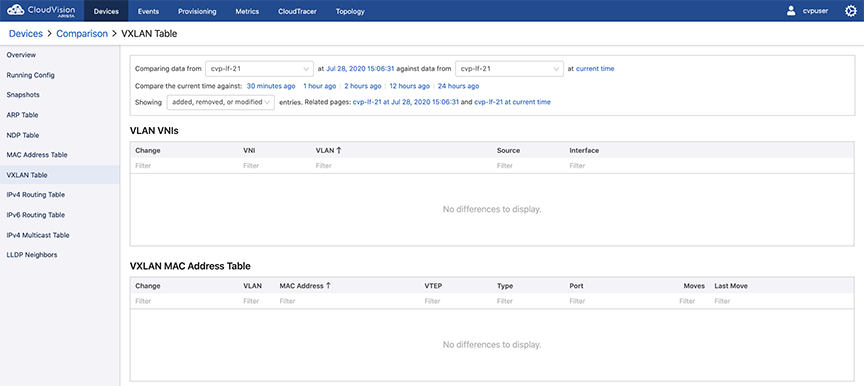864x386 pixels.
Task: Open the Topology tab
Action: tap(350, 11)
